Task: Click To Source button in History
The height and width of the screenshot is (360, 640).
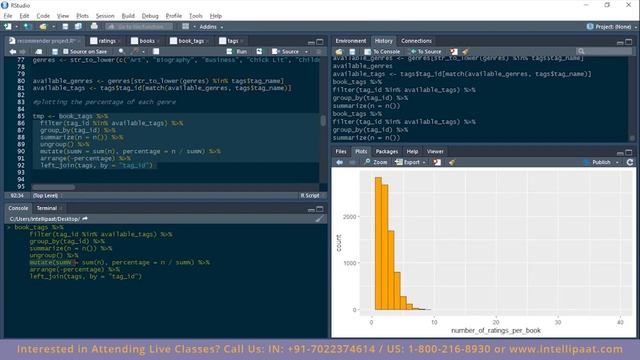Action: click(x=426, y=52)
